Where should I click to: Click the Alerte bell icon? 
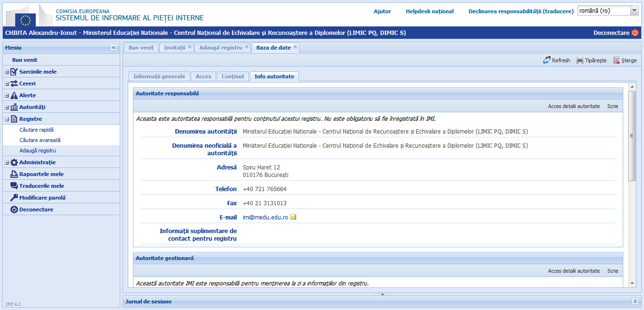(13, 95)
